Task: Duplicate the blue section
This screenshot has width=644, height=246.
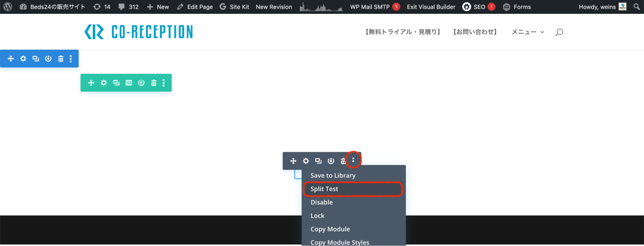Action: tap(36, 59)
